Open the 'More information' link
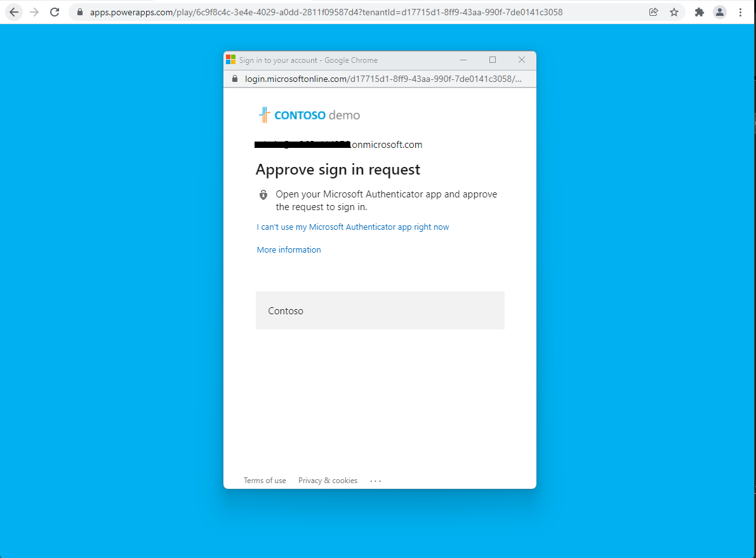The height and width of the screenshot is (558, 756). (x=288, y=249)
